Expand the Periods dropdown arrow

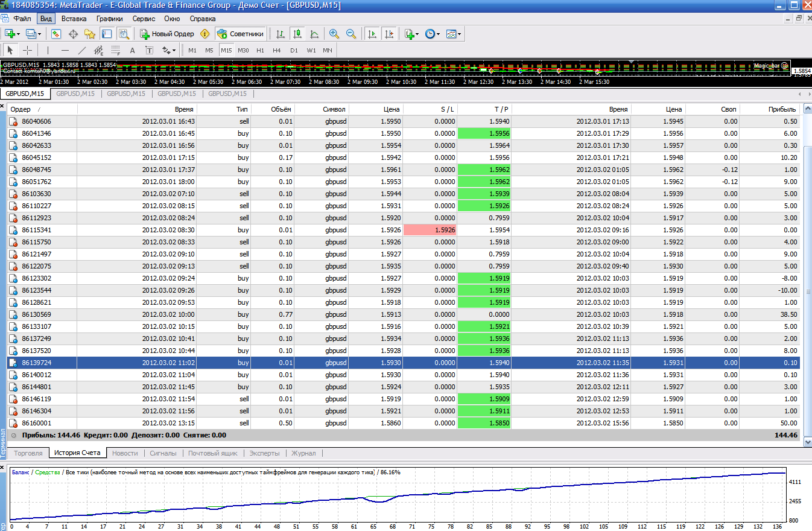point(438,34)
